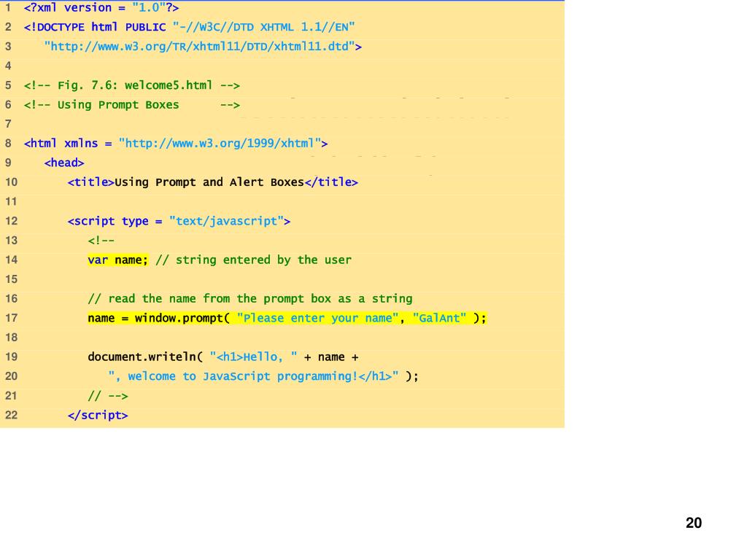Click the '<!--' on line 13
The height and width of the screenshot is (560, 747).
pos(101,241)
